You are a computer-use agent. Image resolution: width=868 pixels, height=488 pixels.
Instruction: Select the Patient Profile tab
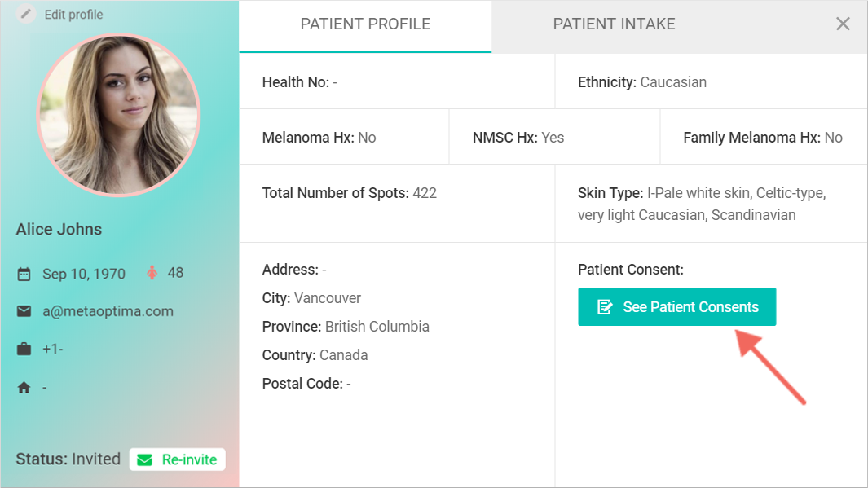[x=365, y=24]
